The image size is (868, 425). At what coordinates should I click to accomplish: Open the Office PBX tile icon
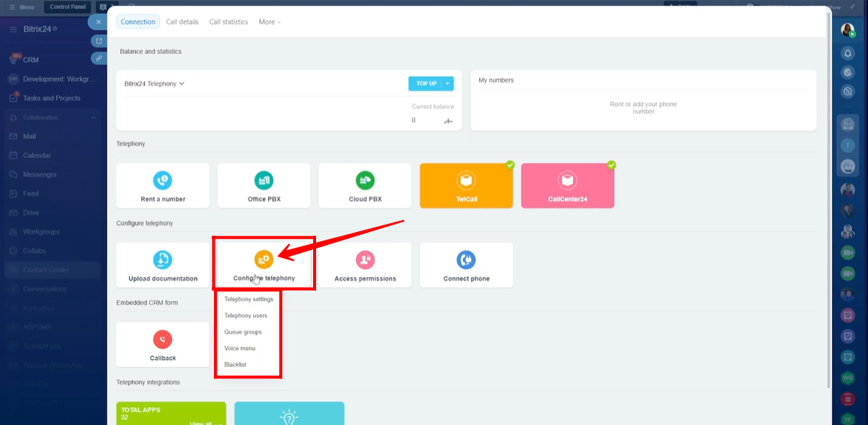[x=264, y=180]
